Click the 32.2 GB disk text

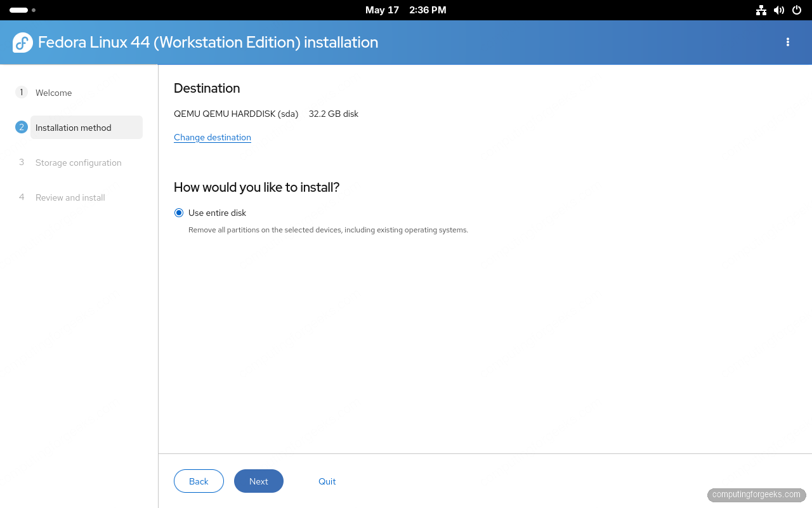coord(334,114)
